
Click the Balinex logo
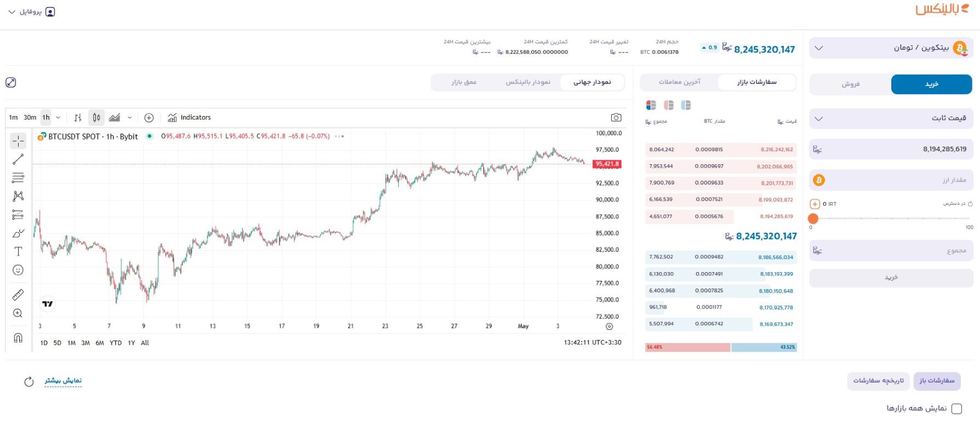[x=942, y=10]
